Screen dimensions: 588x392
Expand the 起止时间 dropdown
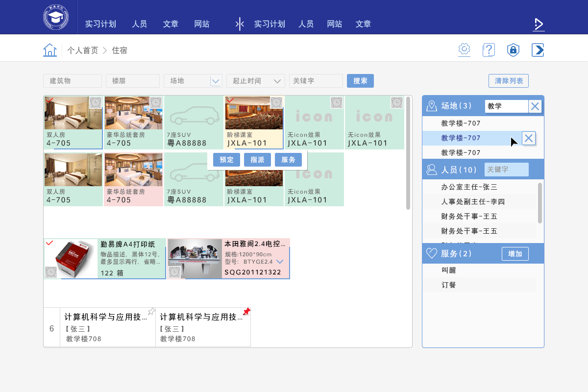[x=278, y=81]
